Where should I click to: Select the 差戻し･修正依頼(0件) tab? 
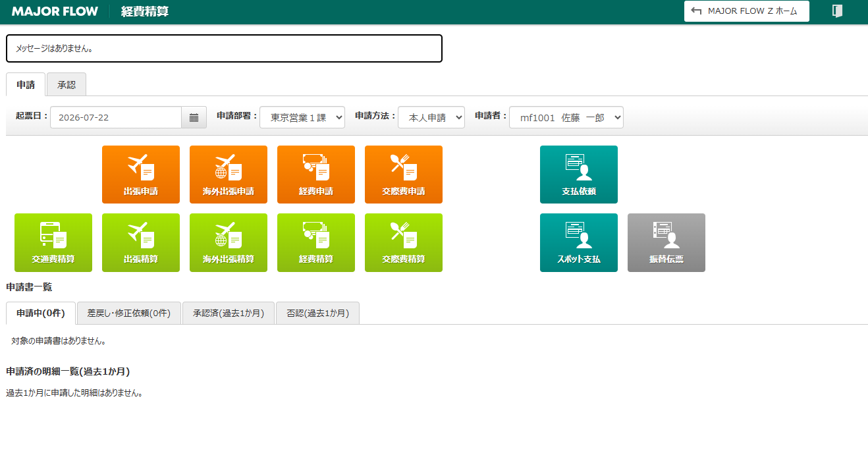tap(129, 313)
